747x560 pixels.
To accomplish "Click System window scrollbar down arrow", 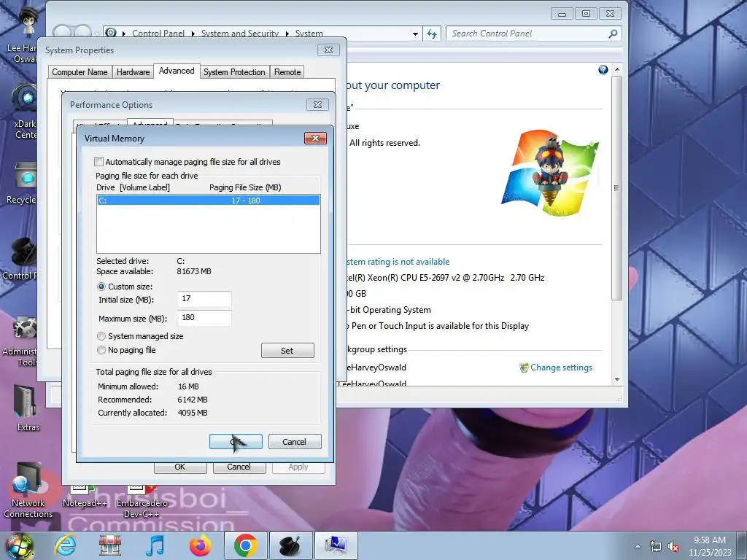I will click(617, 379).
